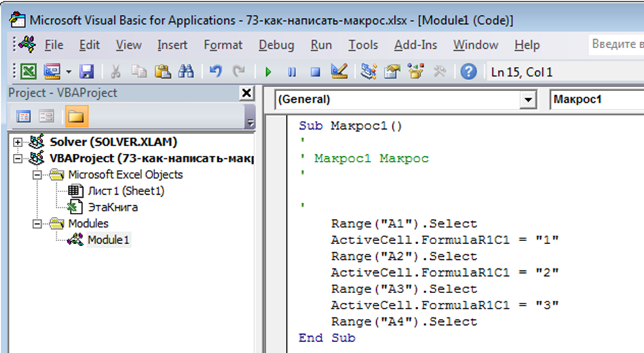
Task: Select the Modules folder
Action: click(88, 223)
